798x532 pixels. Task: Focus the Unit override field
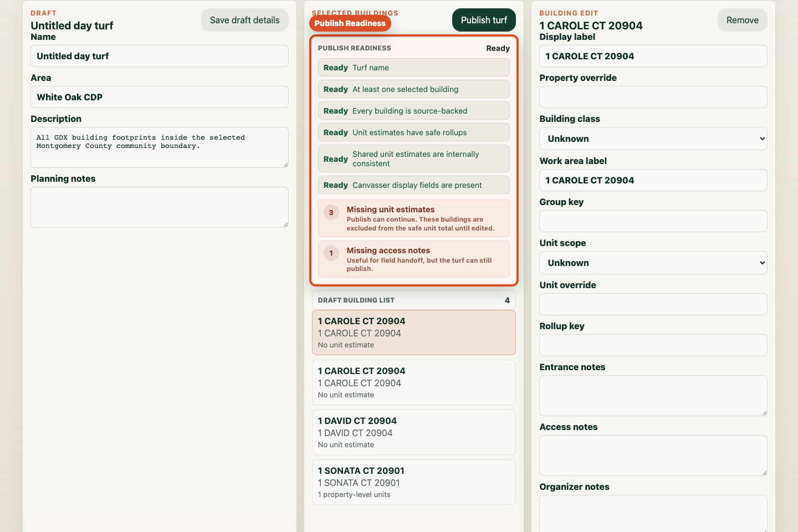[653, 304]
